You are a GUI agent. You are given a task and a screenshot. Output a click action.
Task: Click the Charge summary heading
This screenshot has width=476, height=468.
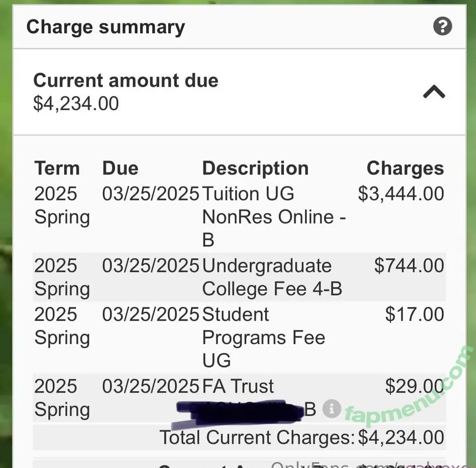click(x=105, y=27)
